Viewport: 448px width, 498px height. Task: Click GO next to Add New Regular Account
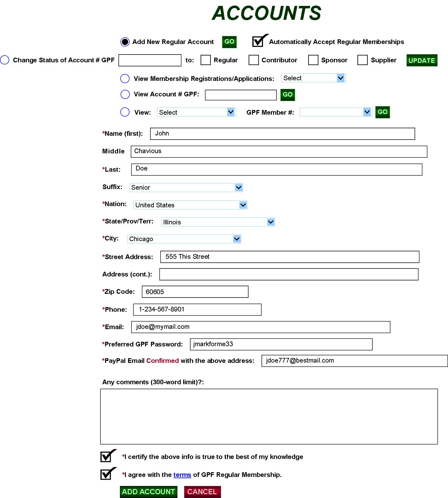point(229,42)
